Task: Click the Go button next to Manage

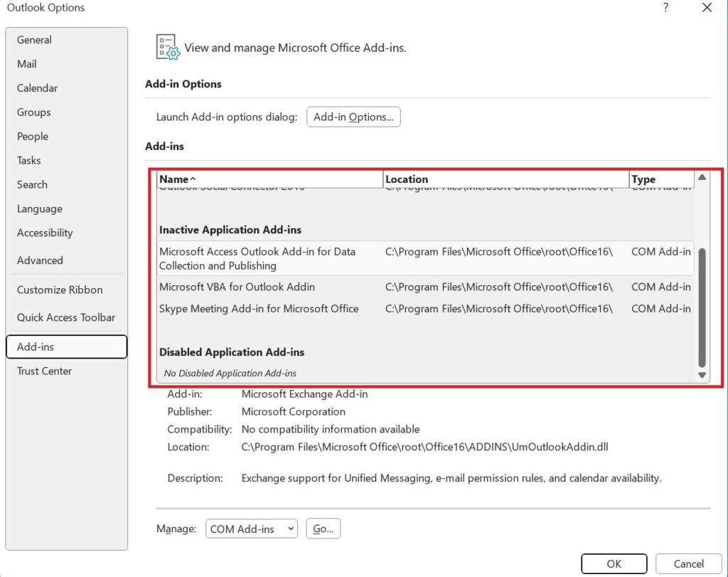Action: (x=323, y=528)
